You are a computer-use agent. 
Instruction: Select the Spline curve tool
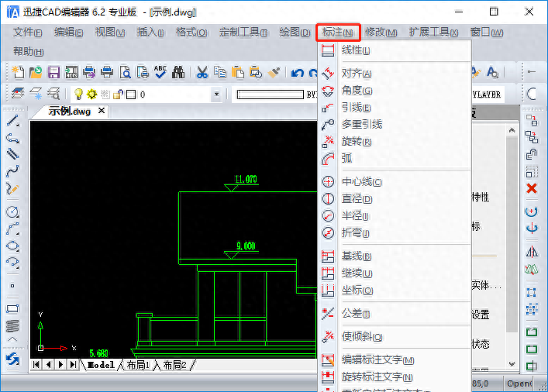12,171
